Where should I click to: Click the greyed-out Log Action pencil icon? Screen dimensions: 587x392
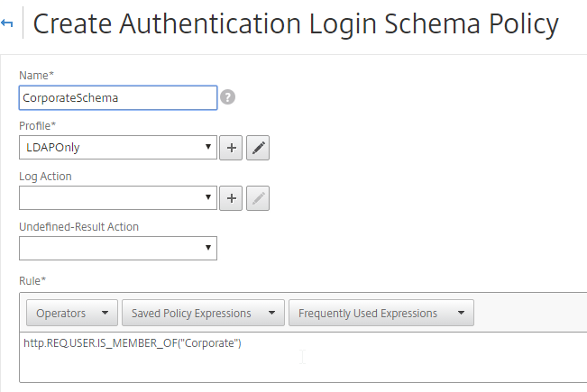point(259,197)
